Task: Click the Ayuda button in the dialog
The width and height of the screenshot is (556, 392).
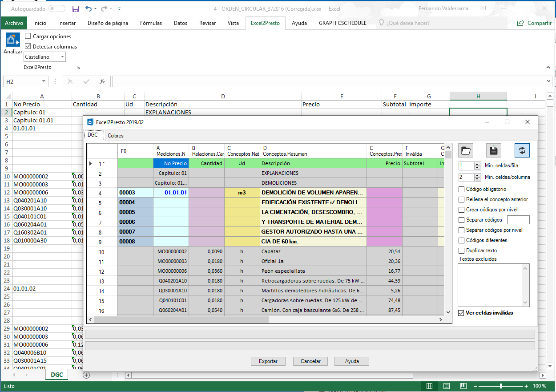Action: pyautogui.click(x=352, y=361)
